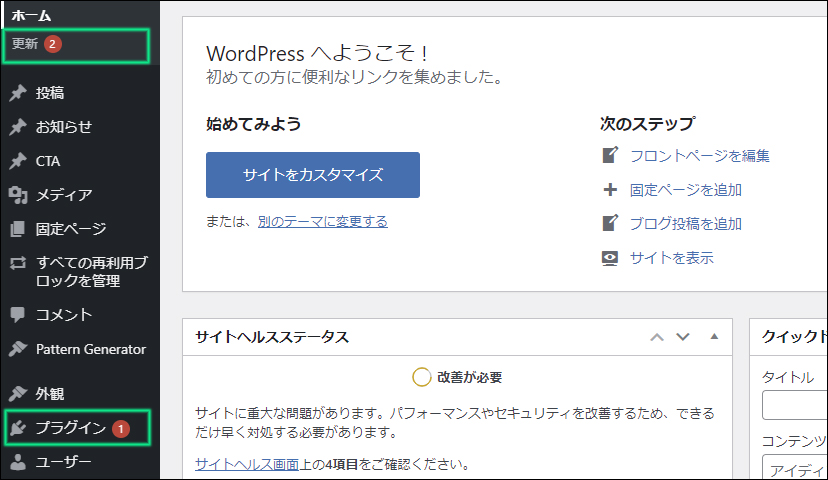The width and height of the screenshot is (828, 480).
Task: Follow the サイトヘルス画面 link
Action: click(246, 464)
